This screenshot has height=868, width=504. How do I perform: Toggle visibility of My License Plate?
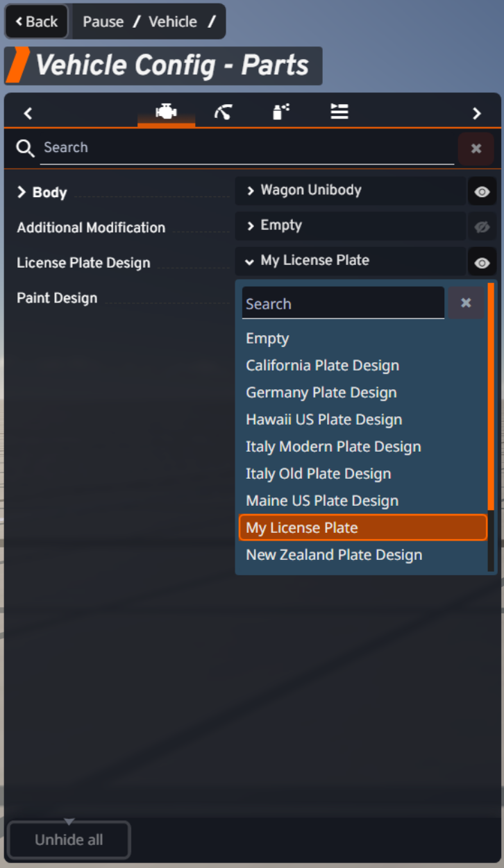(482, 262)
